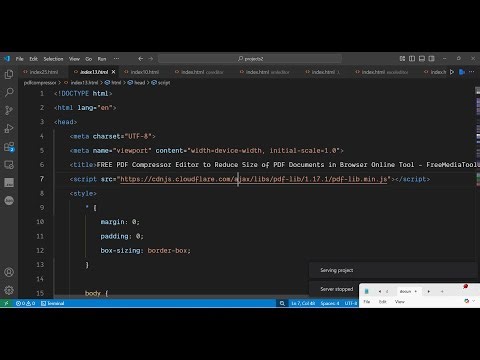480x360 pixels.
Task: Open the cdnjs pdf-lib script URL link
Action: click(254, 179)
